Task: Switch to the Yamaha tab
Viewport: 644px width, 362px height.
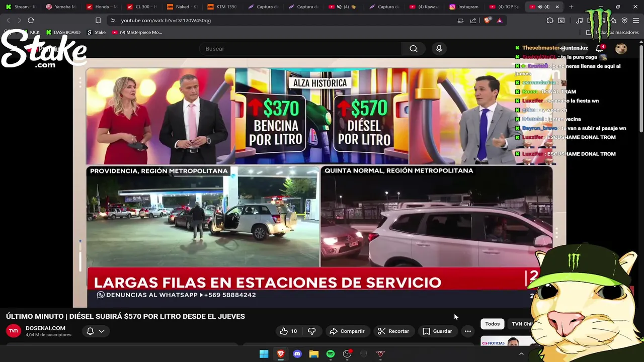Action: point(61,7)
